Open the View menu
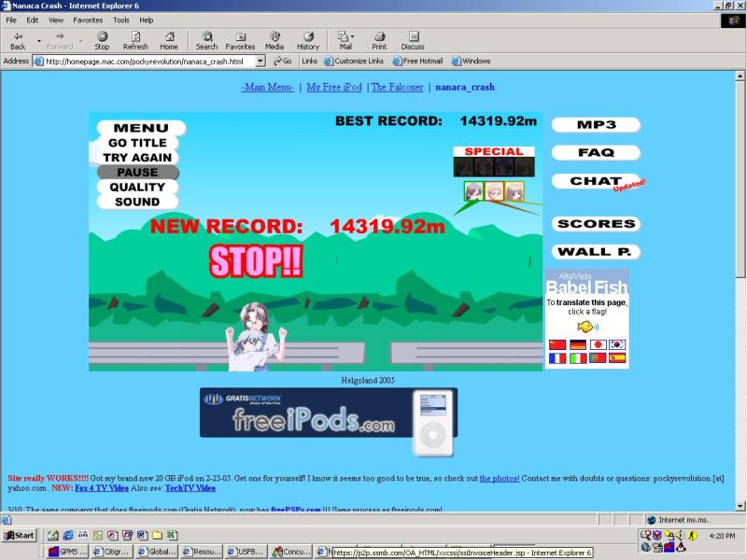 (56, 20)
